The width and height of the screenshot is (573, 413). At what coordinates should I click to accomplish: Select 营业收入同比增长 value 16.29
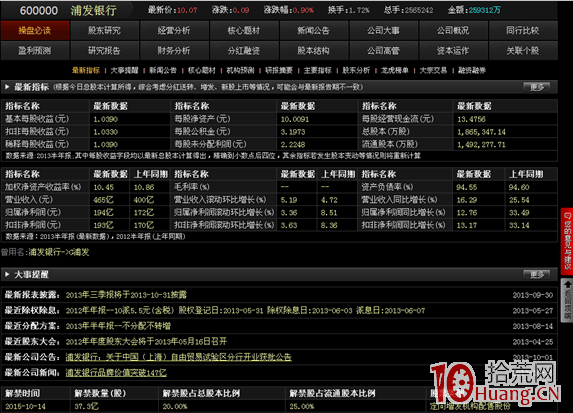(x=467, y=200)
